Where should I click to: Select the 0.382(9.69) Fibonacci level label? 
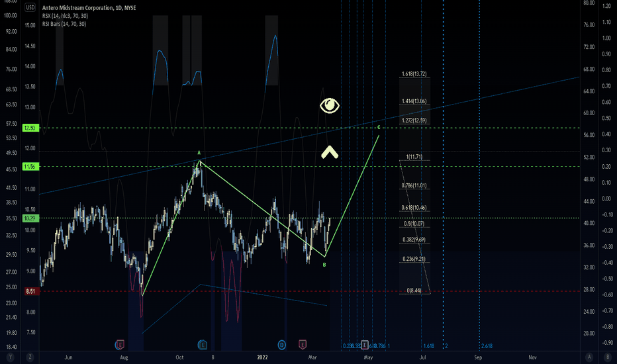[414, 240]
